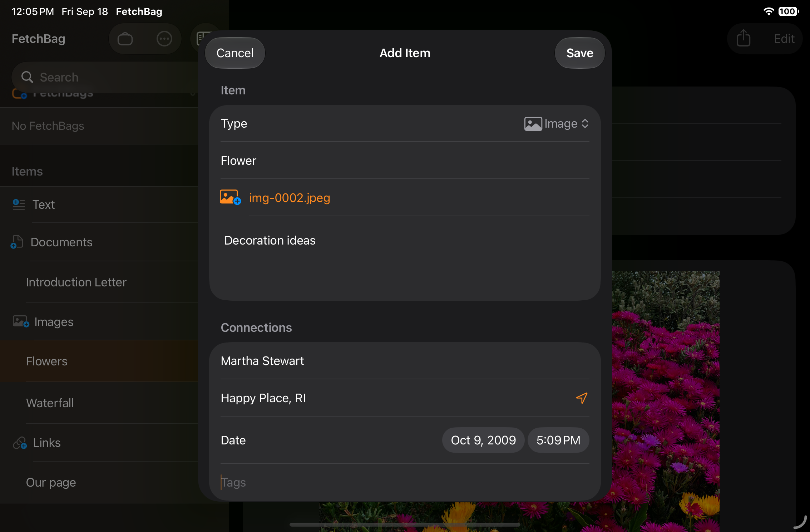Click the Documents add icon
810x532 pixels.
(x=17, y=242)
